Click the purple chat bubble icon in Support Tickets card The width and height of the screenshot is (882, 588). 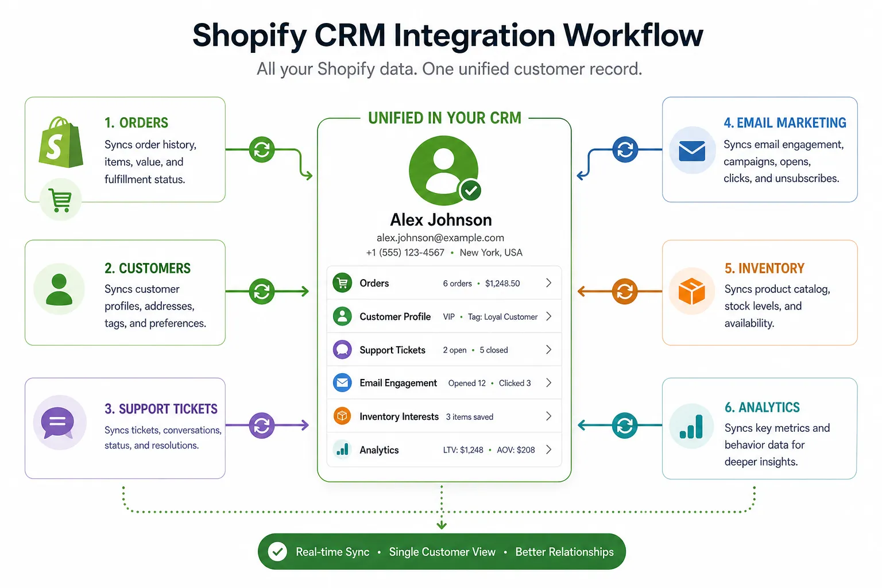coord(59,423)
